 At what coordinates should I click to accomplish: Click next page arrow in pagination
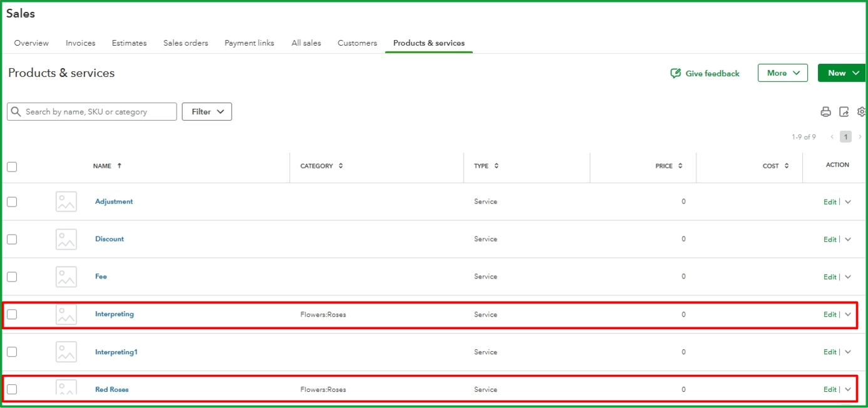[860, 136]
